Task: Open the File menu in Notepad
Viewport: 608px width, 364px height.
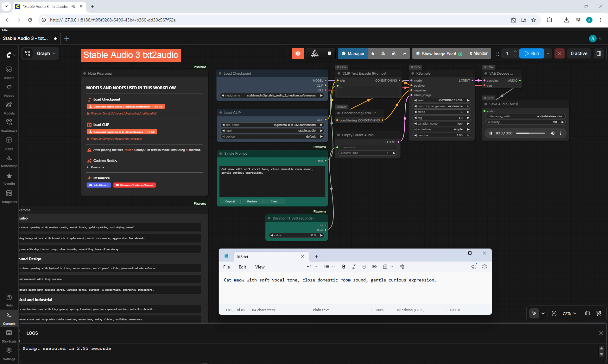Action: point(226,267)
